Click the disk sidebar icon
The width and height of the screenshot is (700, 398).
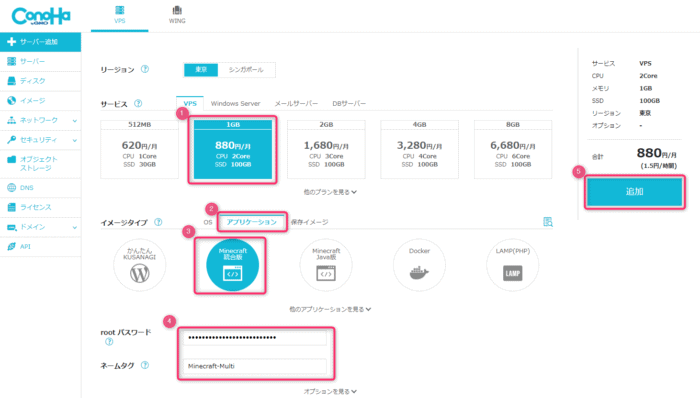(x=12, y=81)
